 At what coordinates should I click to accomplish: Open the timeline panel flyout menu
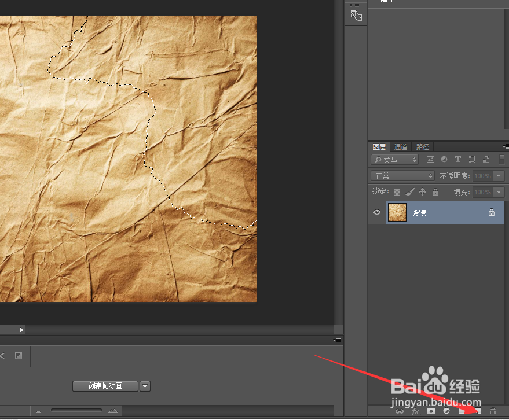point(337,340)
